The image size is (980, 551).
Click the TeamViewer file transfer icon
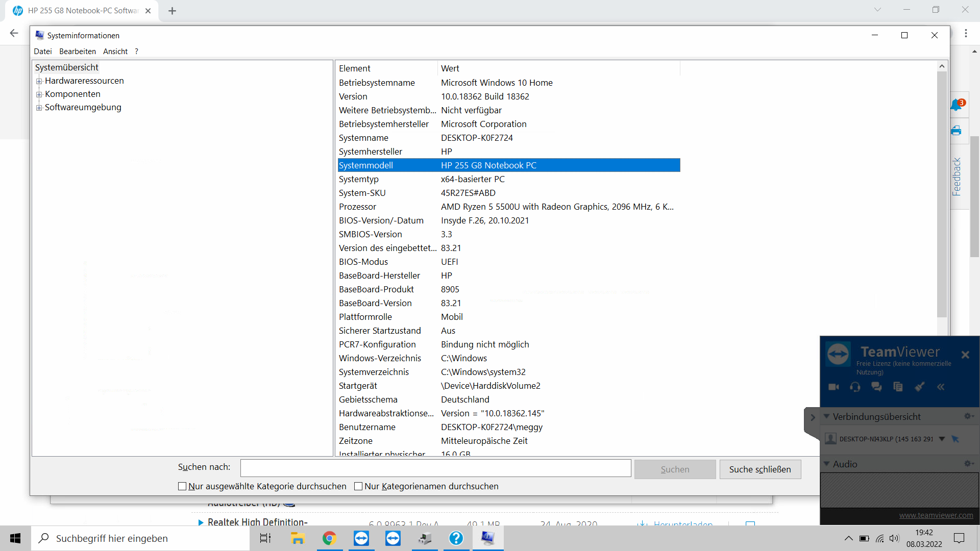pyautogui.click(x=898, y=387)
